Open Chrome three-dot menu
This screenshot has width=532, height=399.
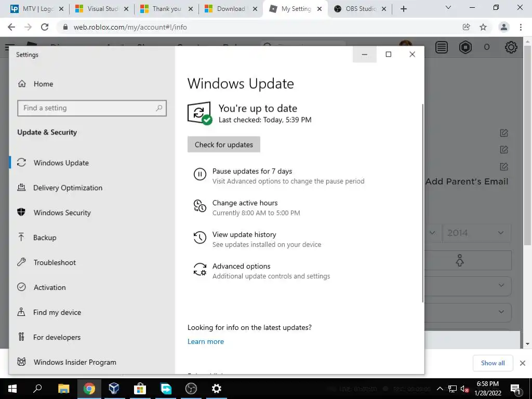coord(521,27)
